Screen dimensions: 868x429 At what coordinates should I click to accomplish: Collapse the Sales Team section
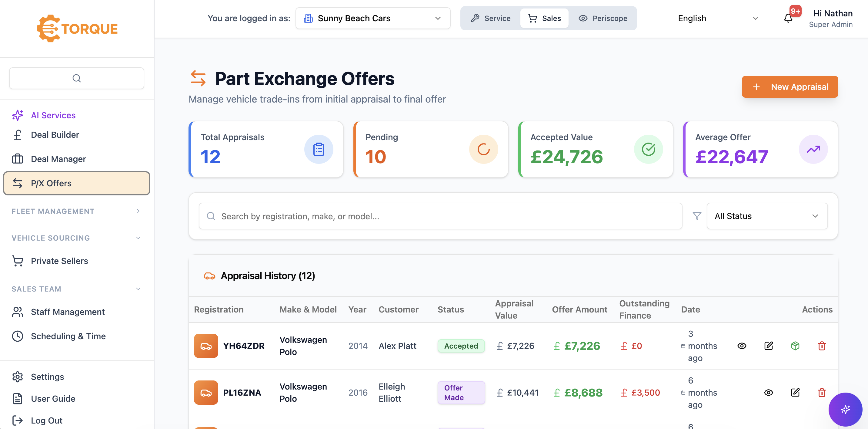[x=76, y=289]
